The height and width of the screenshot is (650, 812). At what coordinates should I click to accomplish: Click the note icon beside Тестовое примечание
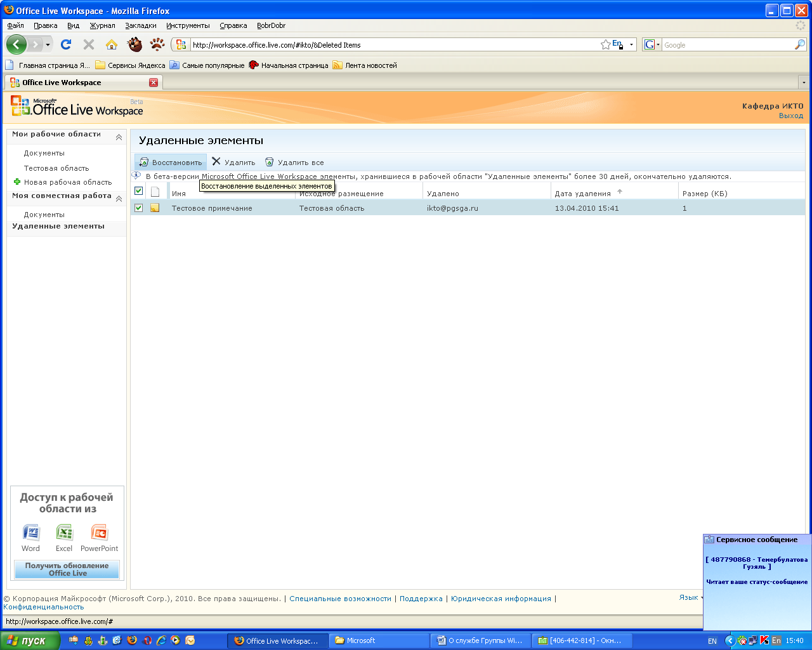tap(155, 208)
